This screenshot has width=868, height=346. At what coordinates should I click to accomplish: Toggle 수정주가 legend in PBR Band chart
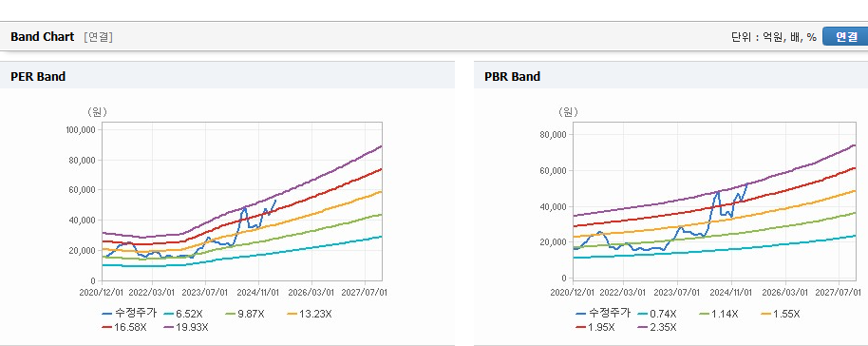[603, 314]
